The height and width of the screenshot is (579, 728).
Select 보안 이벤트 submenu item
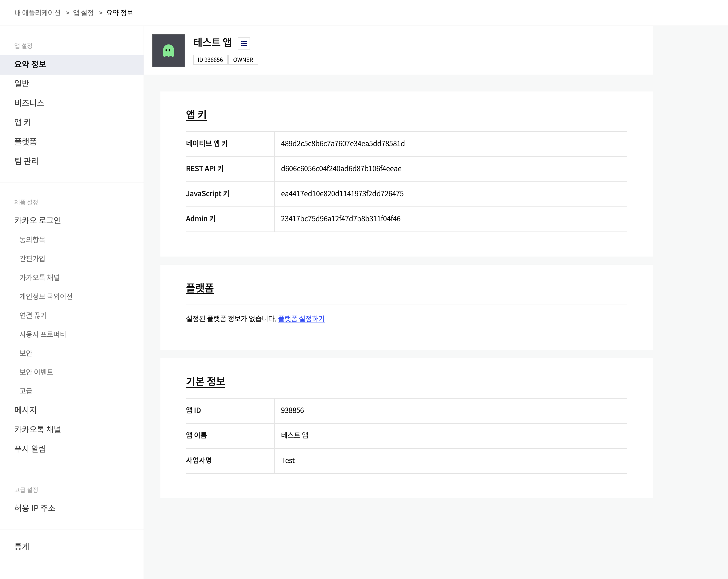coord(36,372)
